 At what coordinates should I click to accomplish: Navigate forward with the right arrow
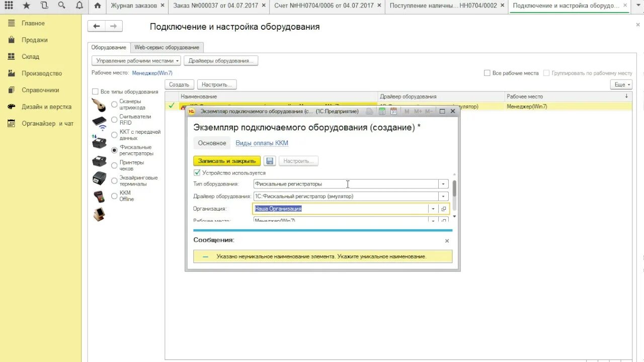(x=114, y=27)
